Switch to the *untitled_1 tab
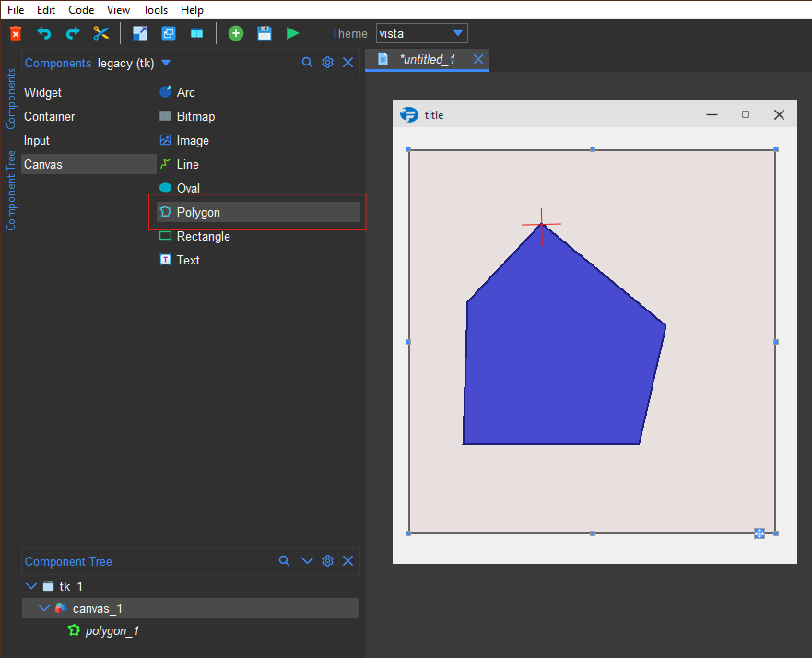The width and height of the screenshot is (812, 658). pyautogui.click(x=428, y=60)
